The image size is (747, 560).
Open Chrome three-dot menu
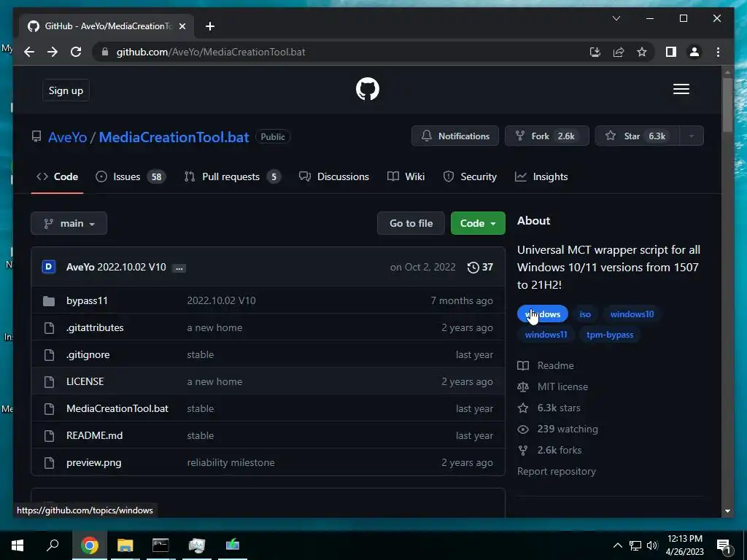(x=718, y=52)
